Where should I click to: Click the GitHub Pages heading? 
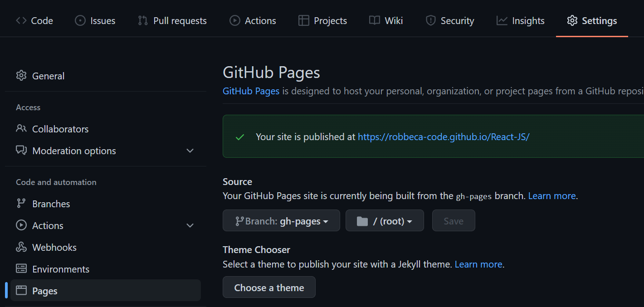click(x=271, y=73)
